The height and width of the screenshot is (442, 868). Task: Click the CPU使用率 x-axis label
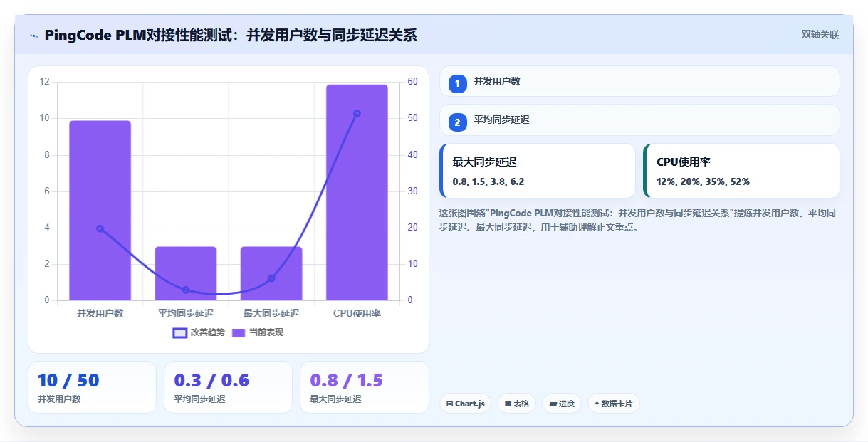[357, 313]
